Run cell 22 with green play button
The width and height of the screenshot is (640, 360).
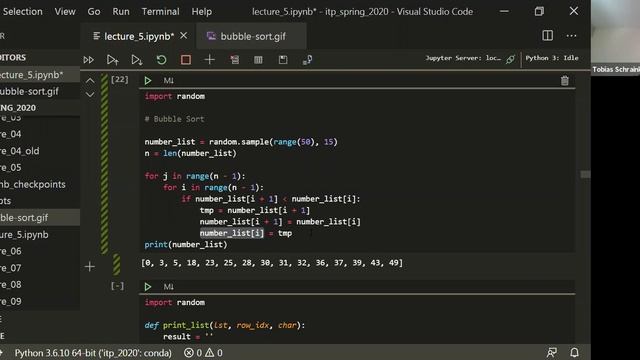click(148, 80)
